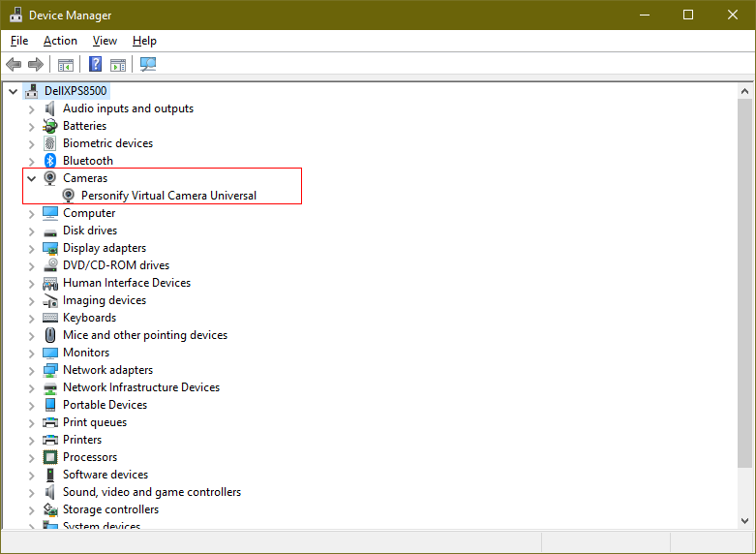Select Human Interface Devices entry
Viewport: 756px width, 554px height.
tap(126, 283)
